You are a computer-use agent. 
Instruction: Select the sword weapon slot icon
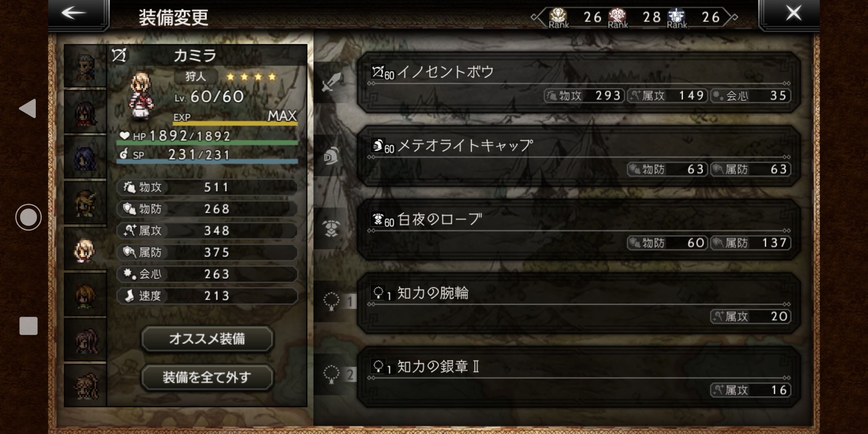coord(331,83)
